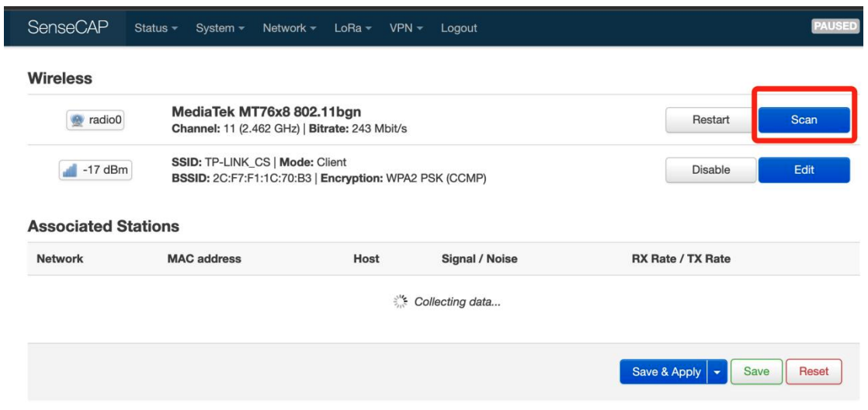Expand the System menu
This screenshot has width=868, height=410.
tap(220, 28)
